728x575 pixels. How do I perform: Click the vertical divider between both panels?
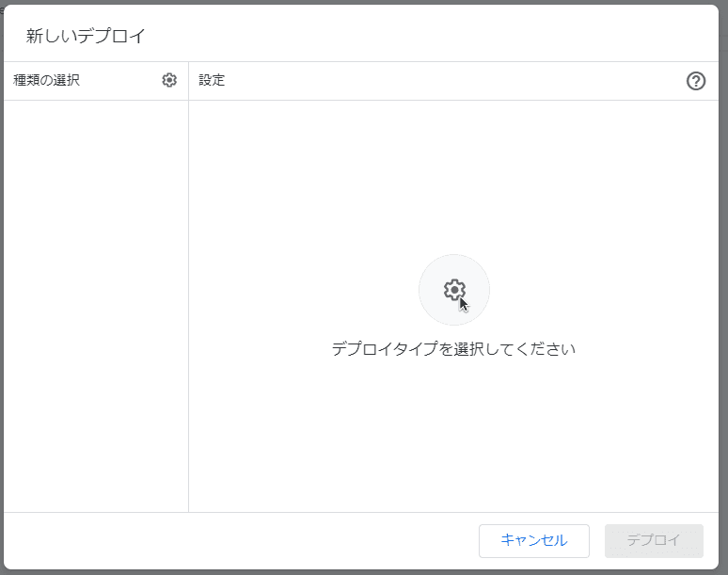tap(188, 301)
